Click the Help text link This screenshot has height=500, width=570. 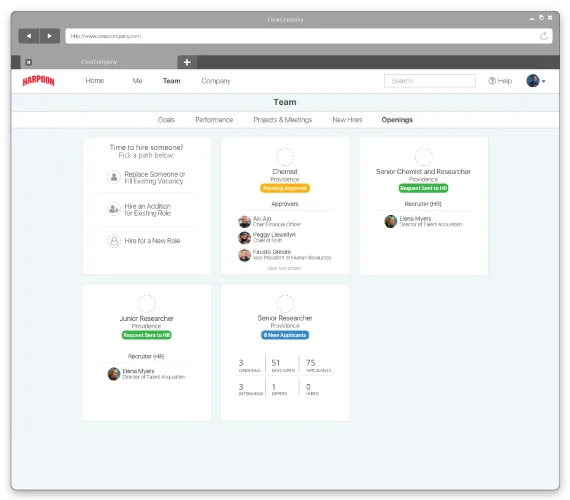pyautogui.click(x=505, y=81)
